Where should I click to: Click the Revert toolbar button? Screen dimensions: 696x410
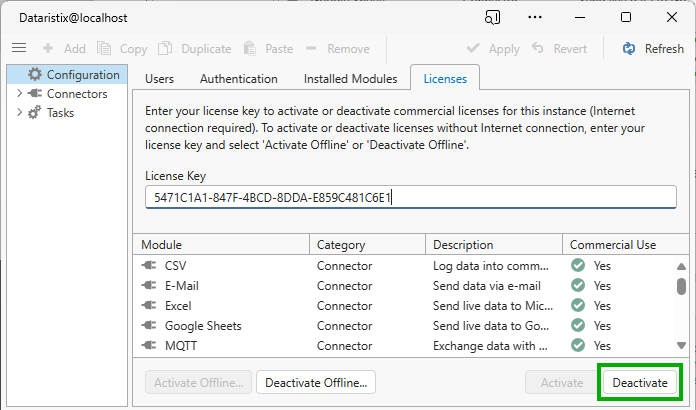[559, 48]
